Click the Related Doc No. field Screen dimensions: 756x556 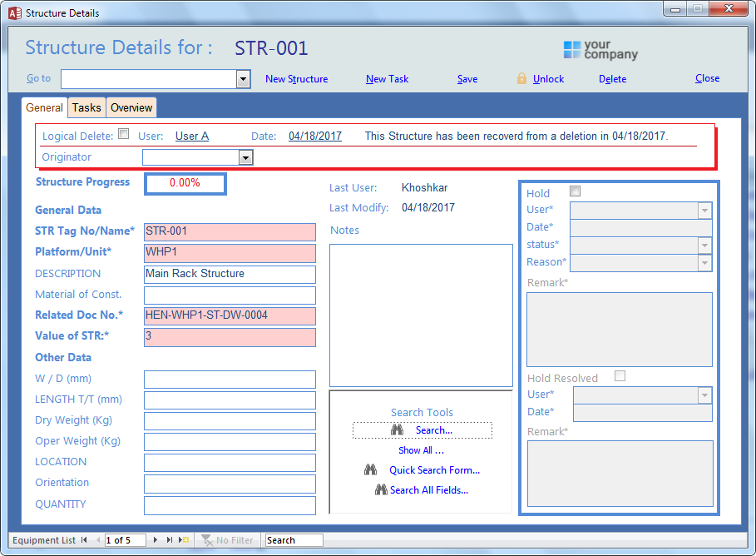[230, 315]
